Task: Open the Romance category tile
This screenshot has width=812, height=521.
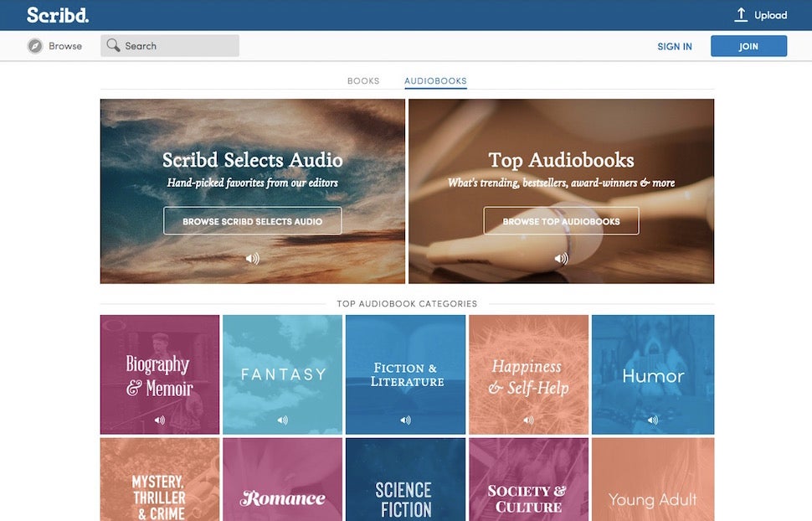Action: 282,479
